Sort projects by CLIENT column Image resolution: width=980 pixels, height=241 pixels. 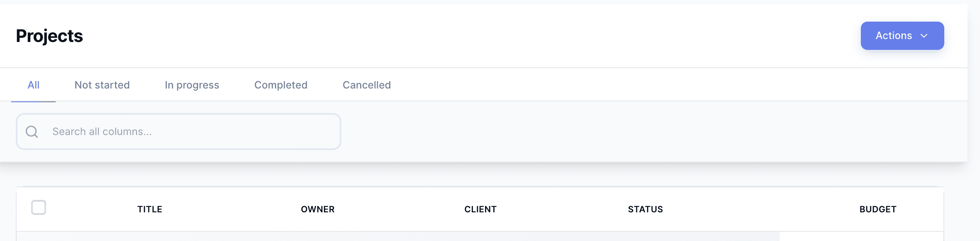(x=480, y=209)
